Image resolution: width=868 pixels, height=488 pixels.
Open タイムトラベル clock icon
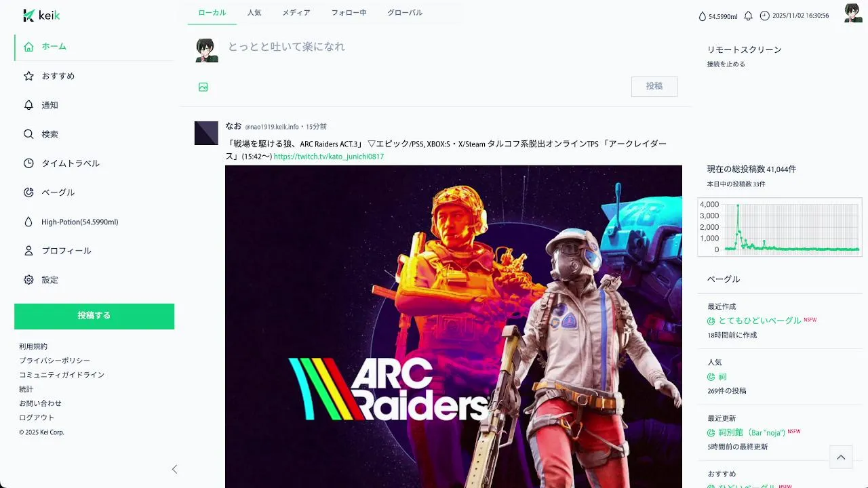pos(28,163)
